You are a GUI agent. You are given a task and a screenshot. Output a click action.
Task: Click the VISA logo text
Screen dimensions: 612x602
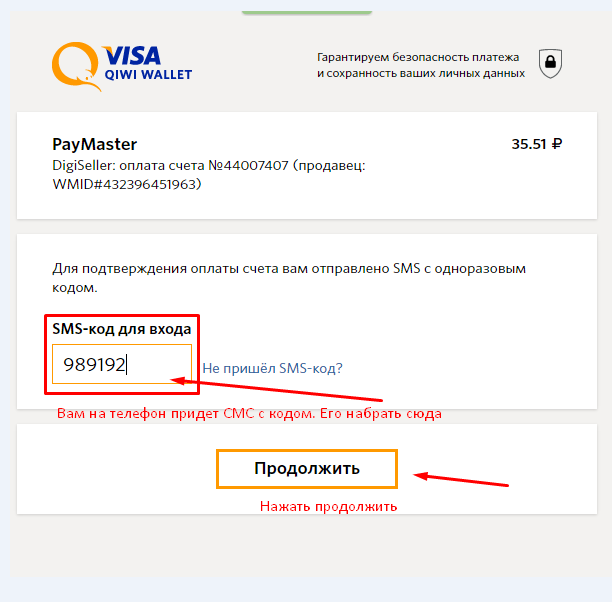point(132,55)
